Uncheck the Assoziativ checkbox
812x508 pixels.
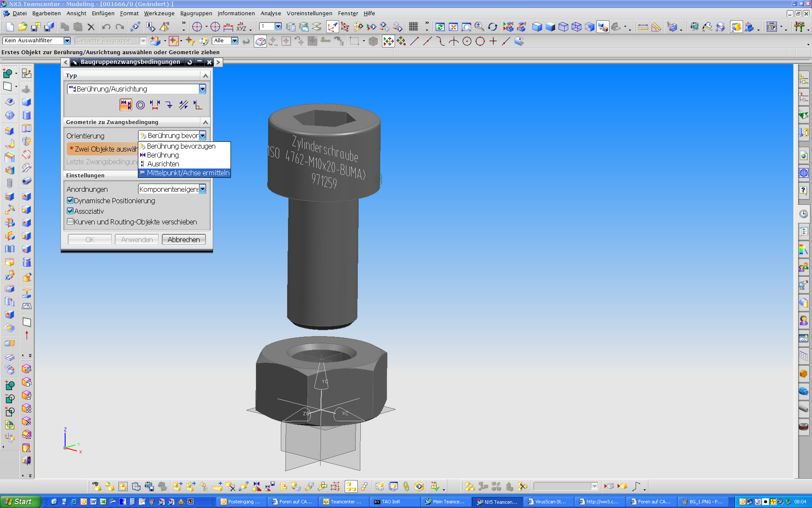70,211
